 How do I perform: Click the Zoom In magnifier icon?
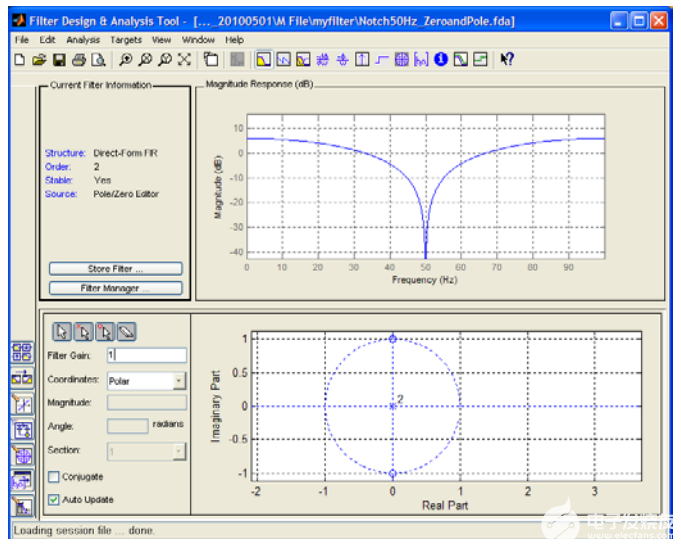pos(128,60)
